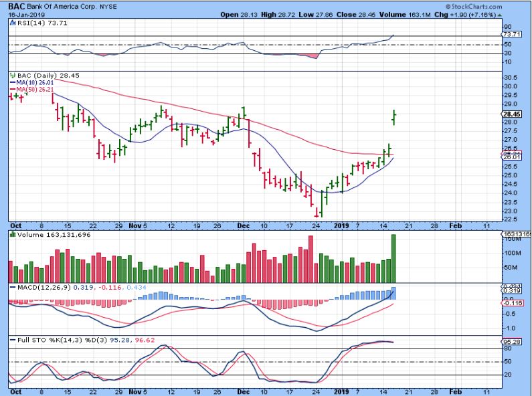Viewport: 532px width, 396px height.
Task: Click the tallest green volume bar on Jan 16
Action: pyautogui.click(x=393, y=258)
